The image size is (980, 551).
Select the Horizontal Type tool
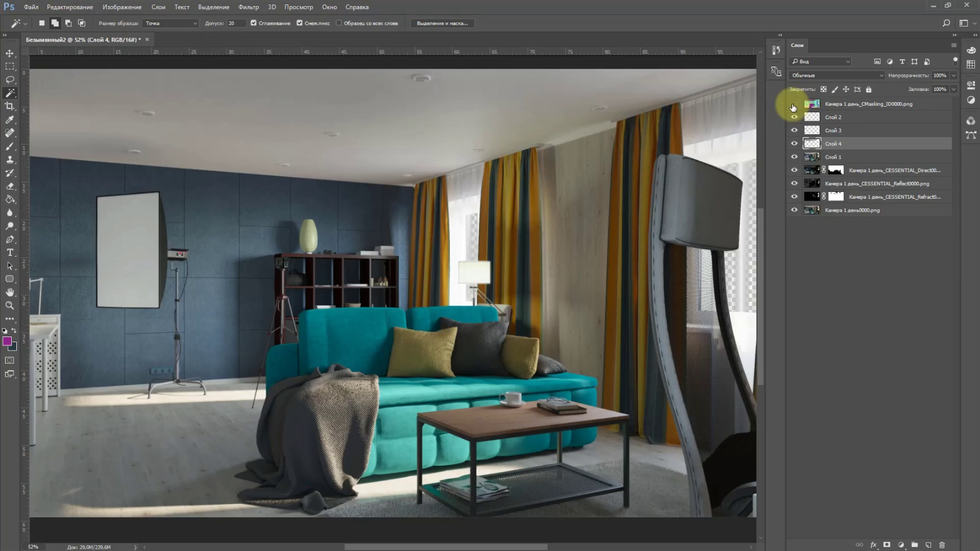[10, 252]
